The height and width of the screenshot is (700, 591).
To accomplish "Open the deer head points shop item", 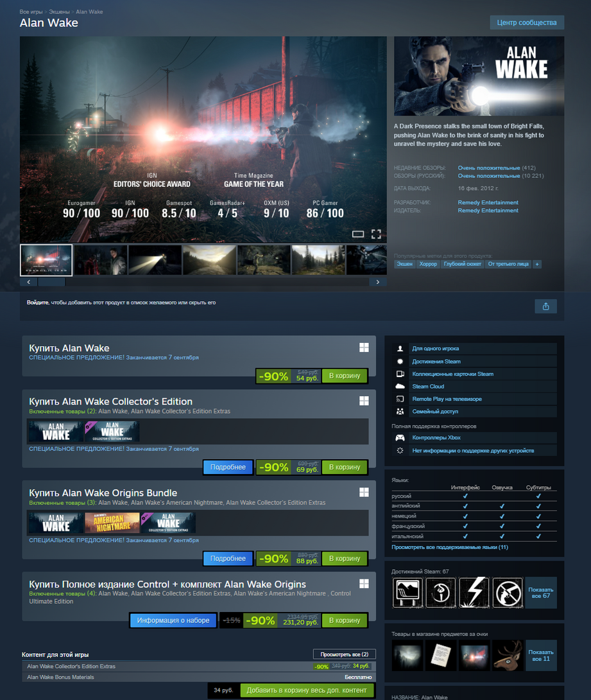I will pyautogui.click(x=508, y=655).
